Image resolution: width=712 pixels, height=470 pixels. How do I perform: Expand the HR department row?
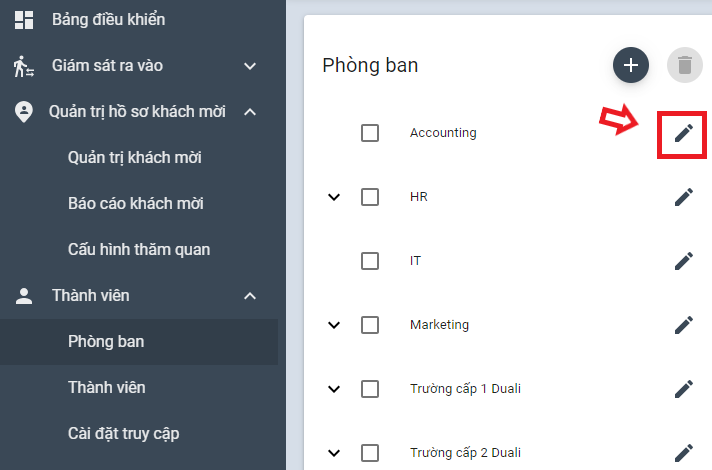pos(334,197)
